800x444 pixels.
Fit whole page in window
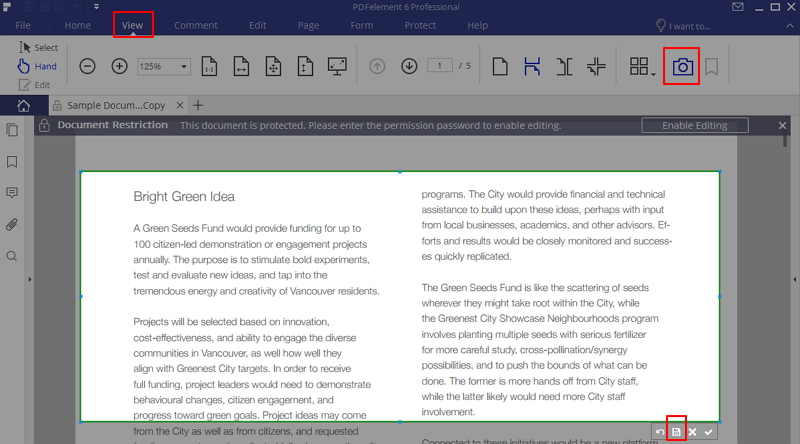(x=273, y=66)
